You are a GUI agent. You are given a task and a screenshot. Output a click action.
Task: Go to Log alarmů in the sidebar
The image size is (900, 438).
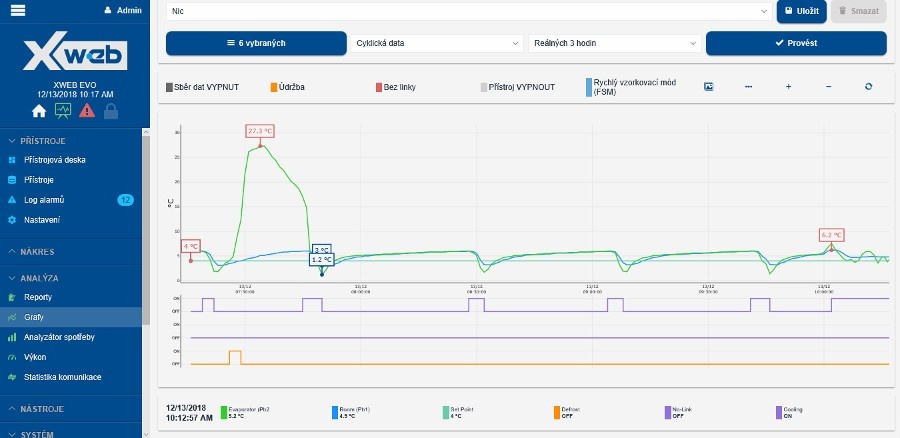(x=43, y=200)
